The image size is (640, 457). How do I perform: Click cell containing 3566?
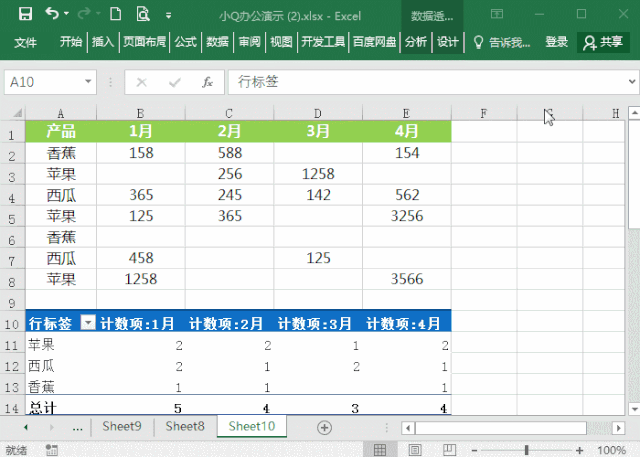point(407,279)
